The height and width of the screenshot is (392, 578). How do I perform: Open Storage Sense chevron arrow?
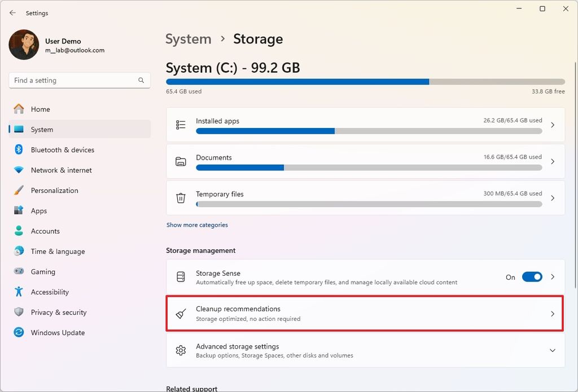click(553, 277)
